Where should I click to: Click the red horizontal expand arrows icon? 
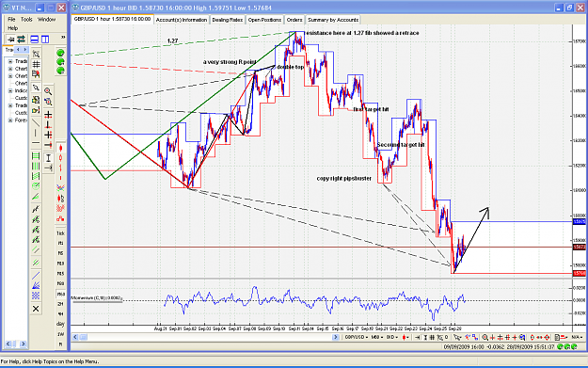[540, 337]
